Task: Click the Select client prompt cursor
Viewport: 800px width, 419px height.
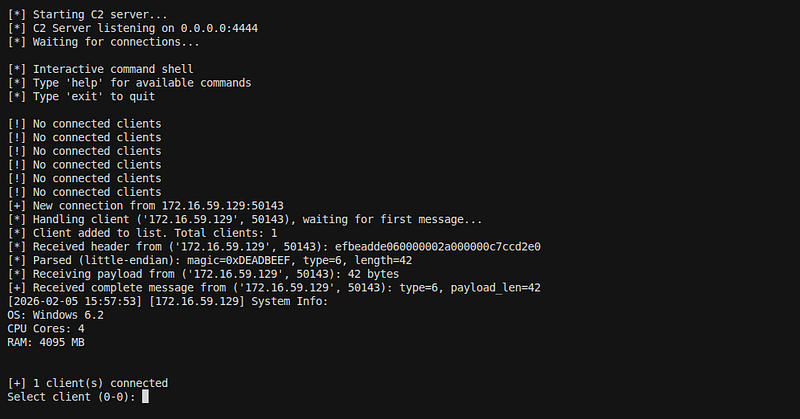Action: coord(145,397)
